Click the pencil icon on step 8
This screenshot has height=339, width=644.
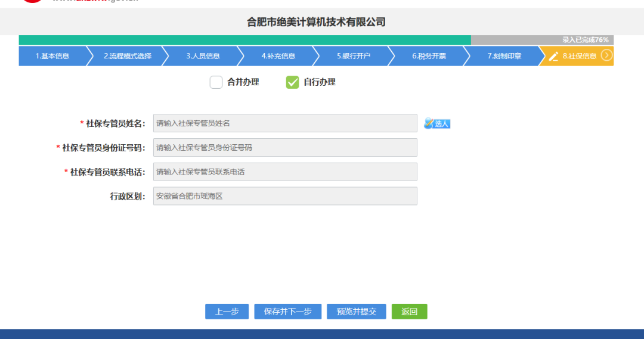(553, 56)
